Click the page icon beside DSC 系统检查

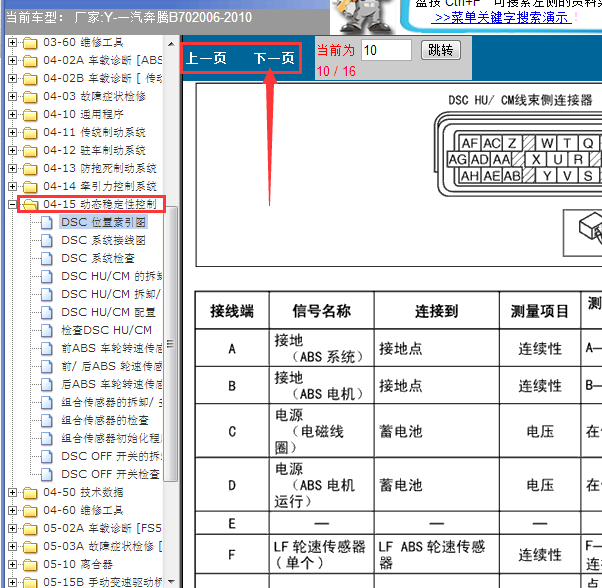pos(47,259)
